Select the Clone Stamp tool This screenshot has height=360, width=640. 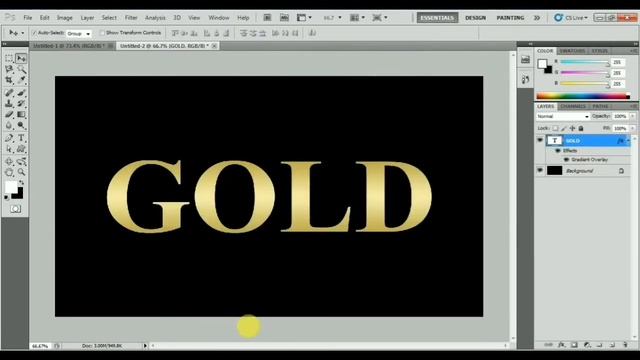9,104
